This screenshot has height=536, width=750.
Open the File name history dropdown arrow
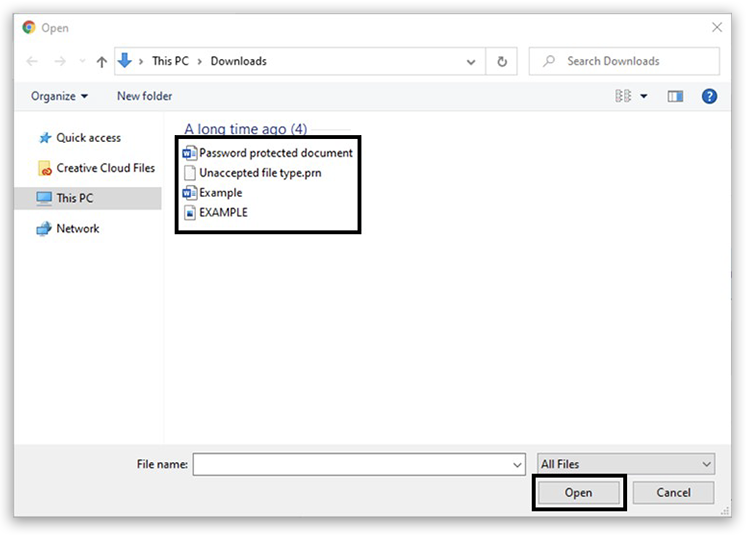tap(517, 465)
